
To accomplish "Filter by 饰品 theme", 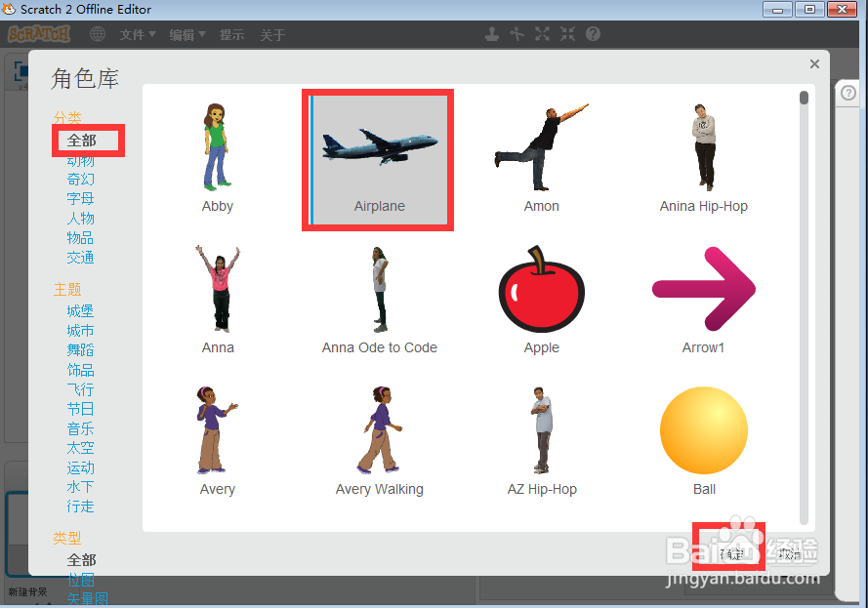I will pyautogui.click(x=81, y=370).
